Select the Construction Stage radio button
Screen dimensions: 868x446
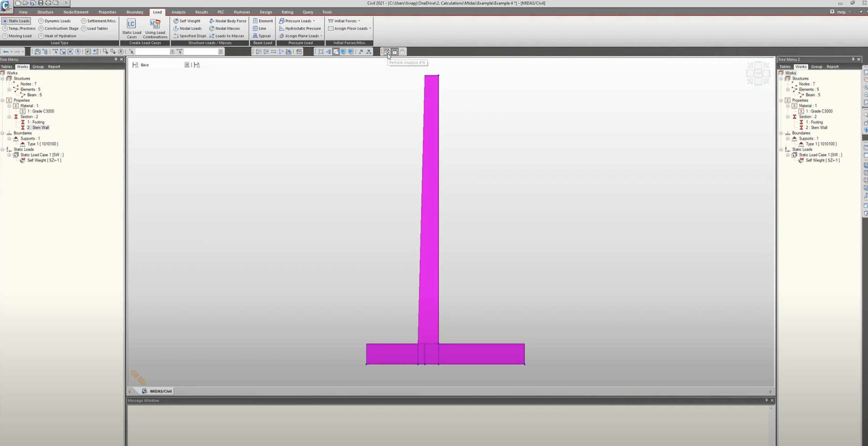click(58, 28)
